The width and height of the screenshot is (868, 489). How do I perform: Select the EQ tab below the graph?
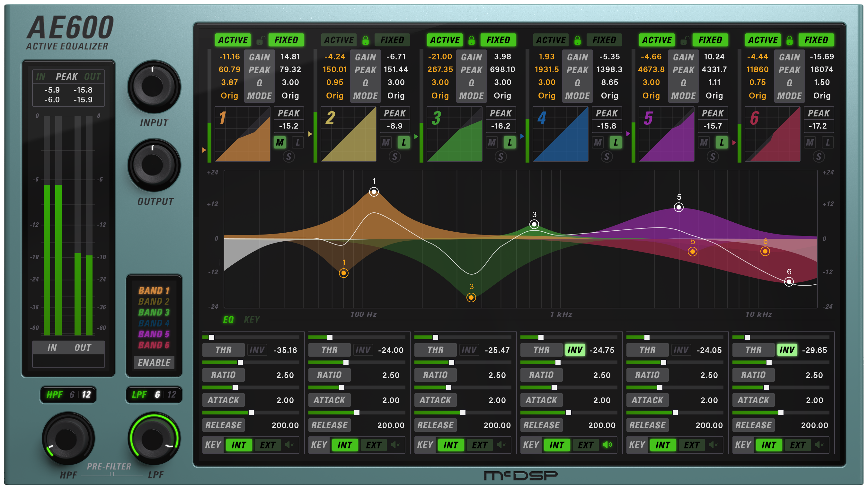coord(228,319)
